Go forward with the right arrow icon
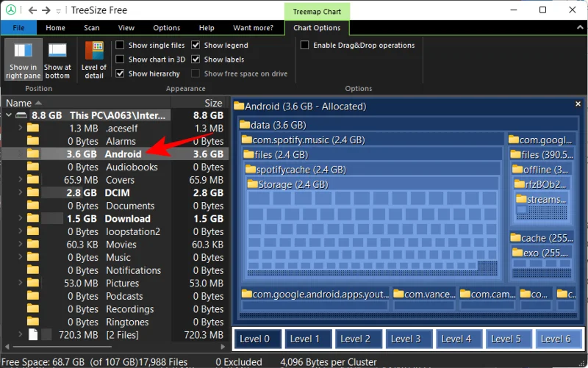Image resolution: width=588 pixels, height=368 pixels. pos(46,10)
